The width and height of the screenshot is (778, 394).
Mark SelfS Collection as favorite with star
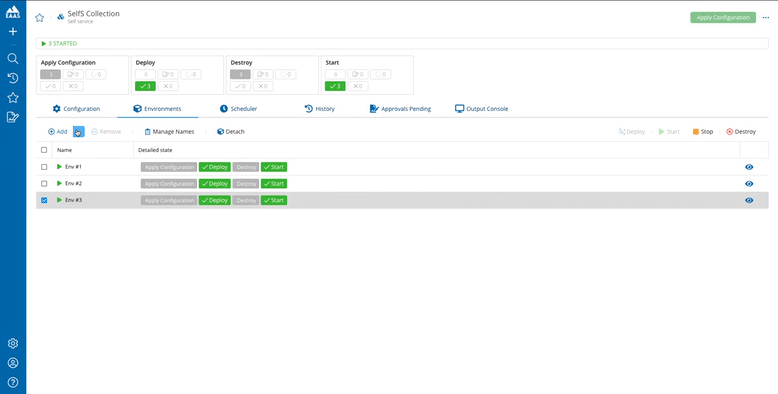(40, 17)
